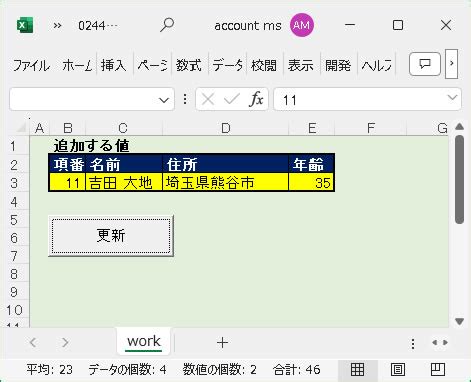Click the 年齢 header cell
This screenshot has height=382, width=471.
pos(312,164)
